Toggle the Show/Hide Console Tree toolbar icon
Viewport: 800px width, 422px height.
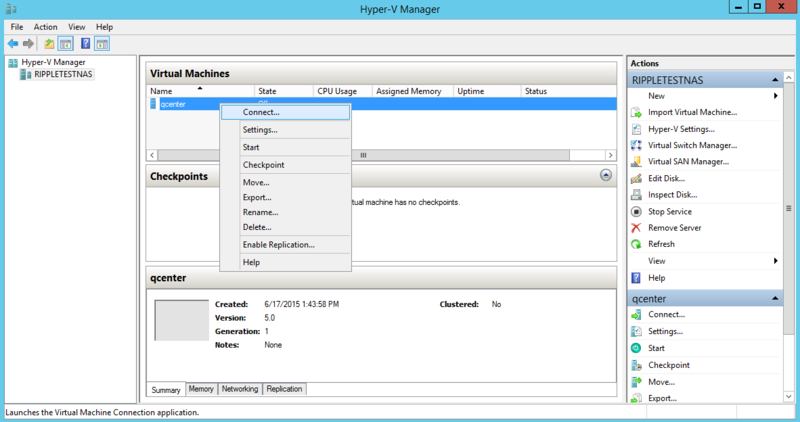point(65,44)
